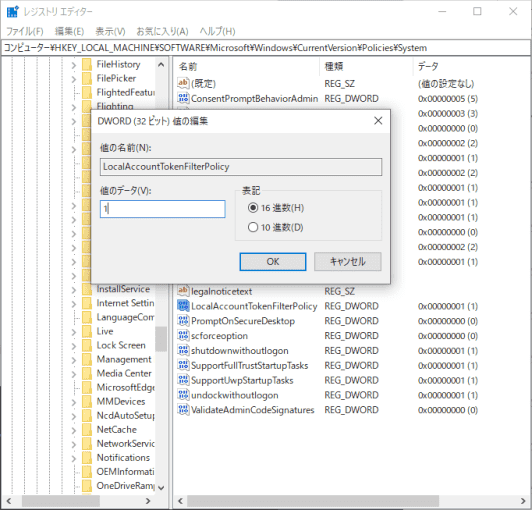The height and width of the screenshot is (510, 532).
Task: Click the MMDevices folder icon
Action: (87, 401)
